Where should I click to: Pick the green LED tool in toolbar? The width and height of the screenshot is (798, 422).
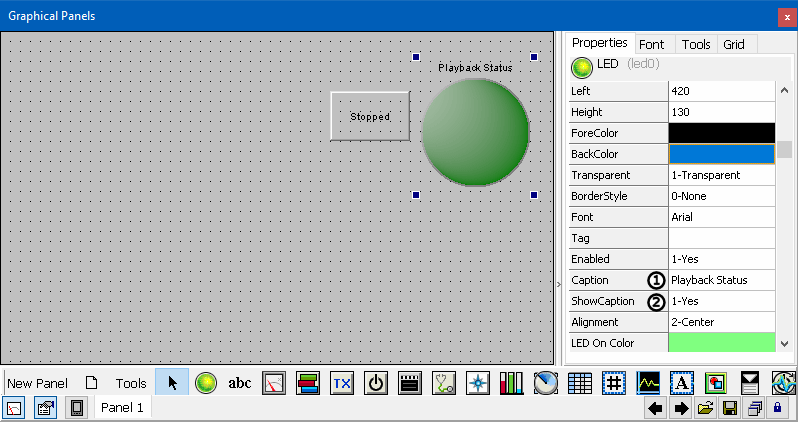206,382
